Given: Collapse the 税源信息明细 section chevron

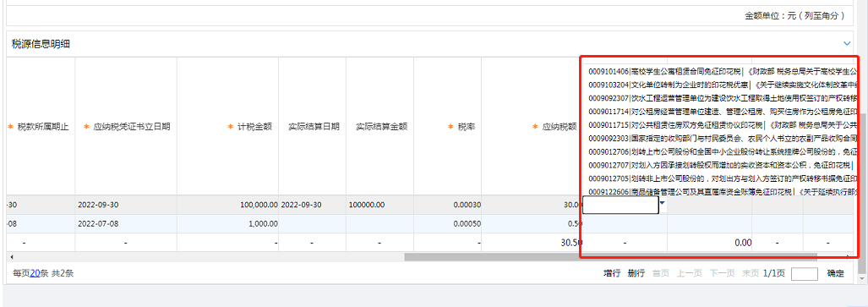Looking at the screenshot, I should pos(846,43).
